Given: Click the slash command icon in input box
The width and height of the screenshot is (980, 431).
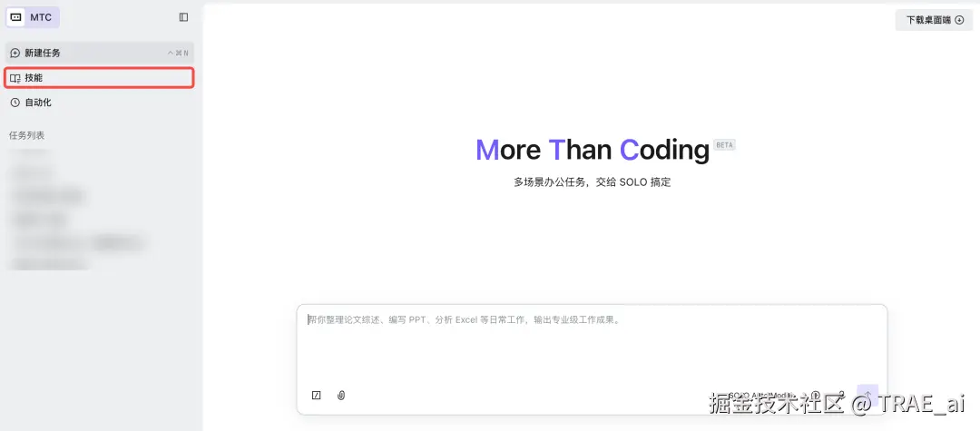Looking at the screenshot, I should point(317,395).
